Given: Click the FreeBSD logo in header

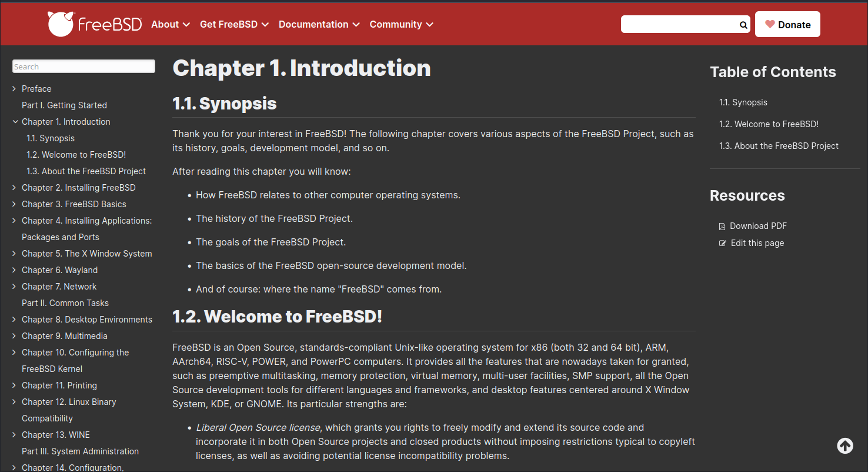Looking at the screenshot, I should (95, 24).
